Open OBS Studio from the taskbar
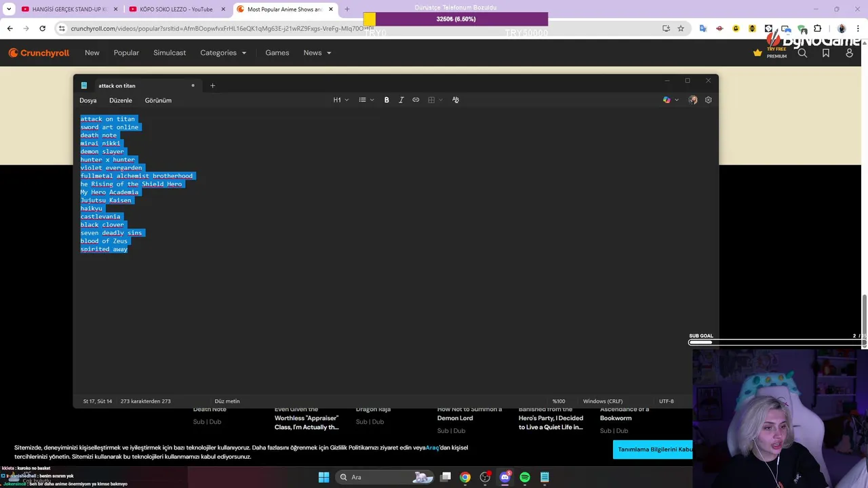Viewport: 868px width, 488px height. [485, 477]
